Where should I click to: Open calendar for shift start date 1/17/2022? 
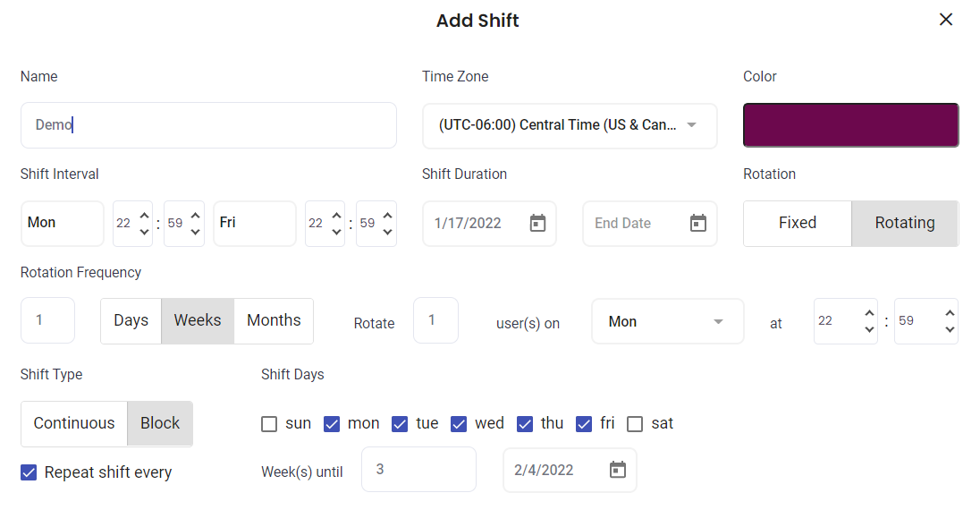coord(537,223)
